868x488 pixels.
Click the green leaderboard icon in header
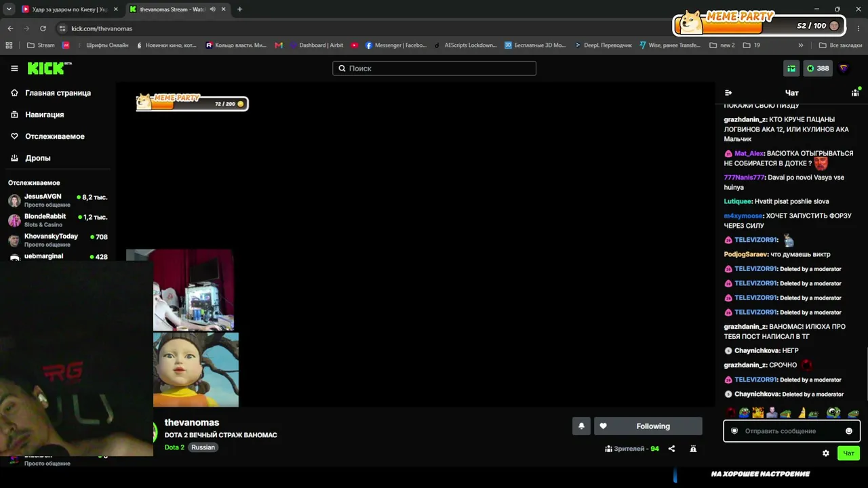click(x=791, y=68)
